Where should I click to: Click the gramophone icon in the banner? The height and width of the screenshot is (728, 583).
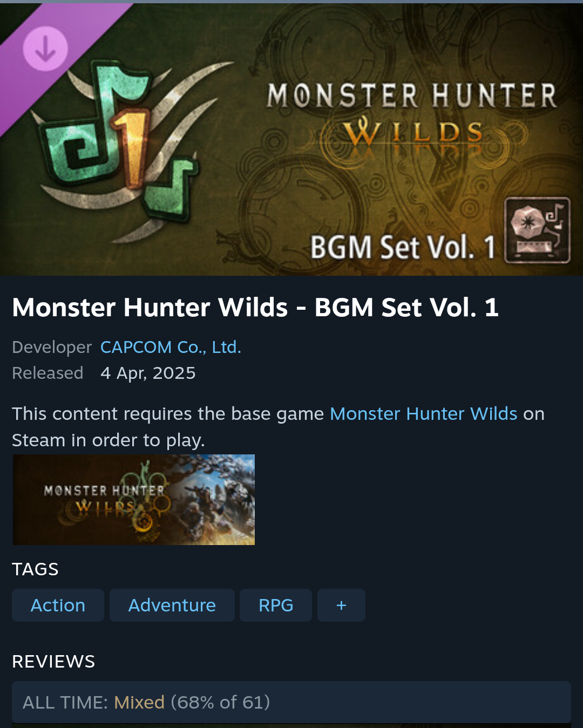click(x=537, y=230)
